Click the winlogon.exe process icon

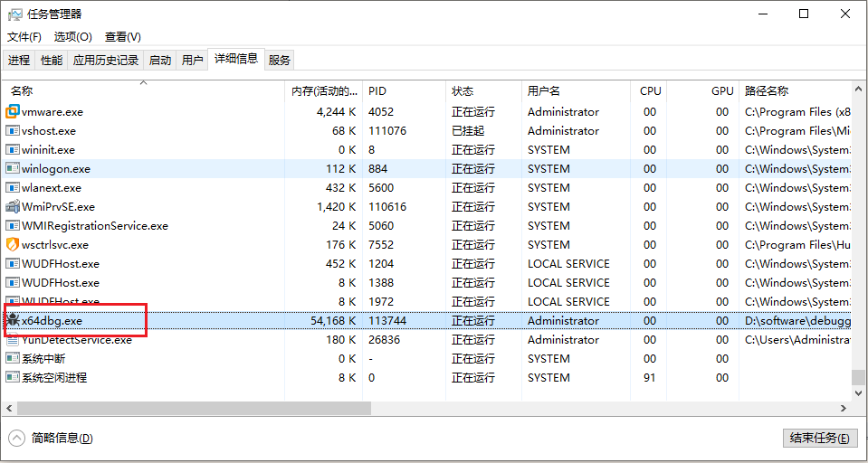tap(13, 169)
